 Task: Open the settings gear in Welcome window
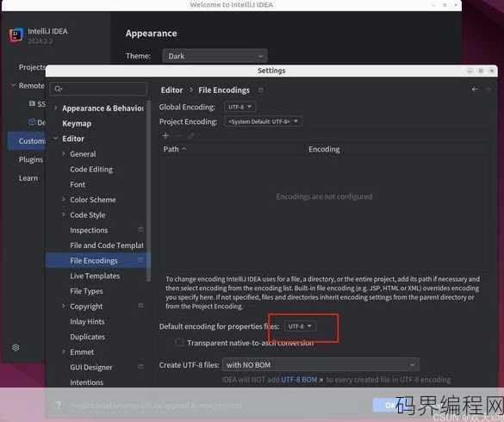pos(16,347)
